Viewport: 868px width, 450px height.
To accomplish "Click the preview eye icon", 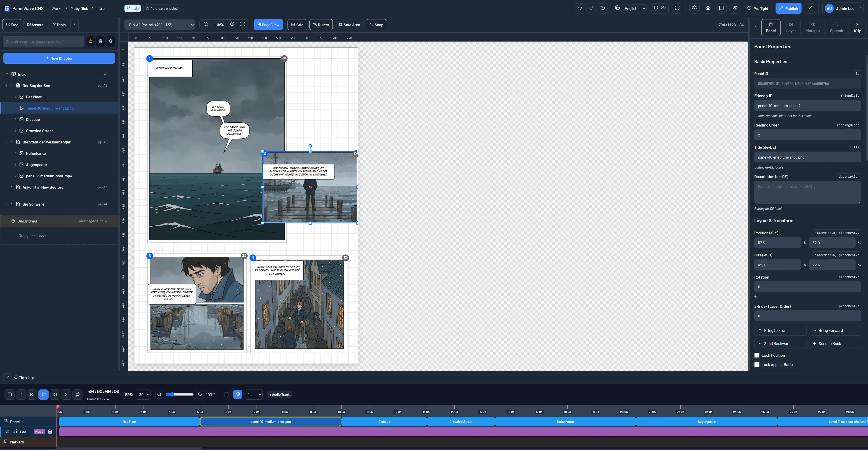I will (735, 8).
